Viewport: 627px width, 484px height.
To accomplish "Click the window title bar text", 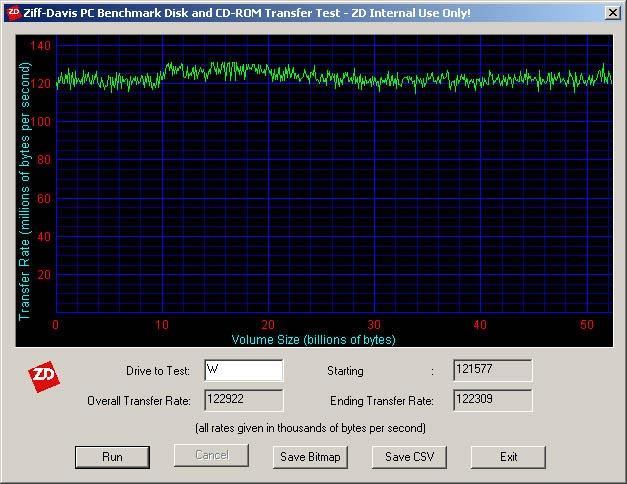I will pyautogui.click(x=247, y=13).
